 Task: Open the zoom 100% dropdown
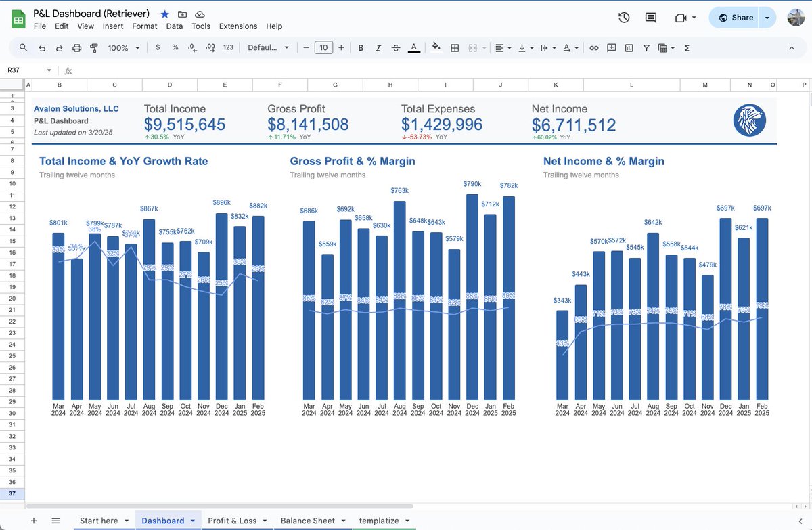(x=124, y=48)
